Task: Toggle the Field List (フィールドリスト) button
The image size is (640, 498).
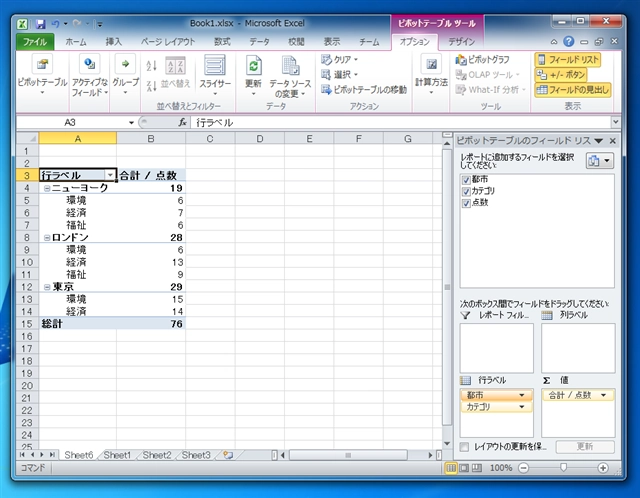Action: pos(568,60)
